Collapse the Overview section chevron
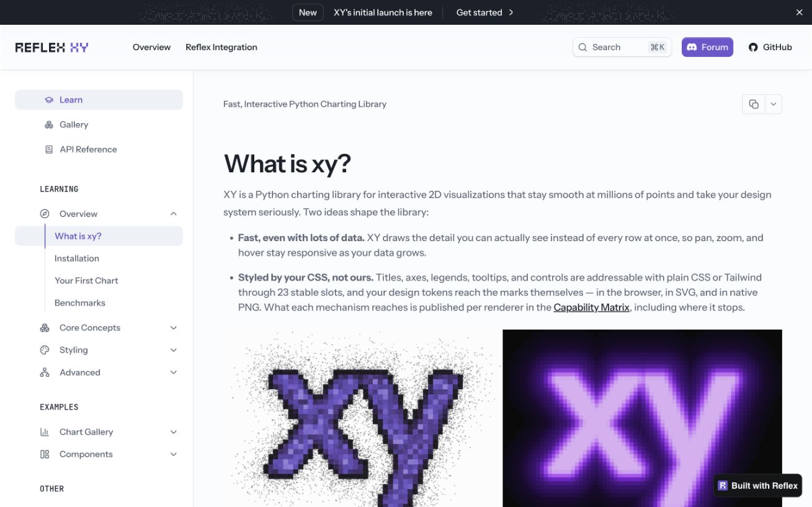 click(174, 214)
